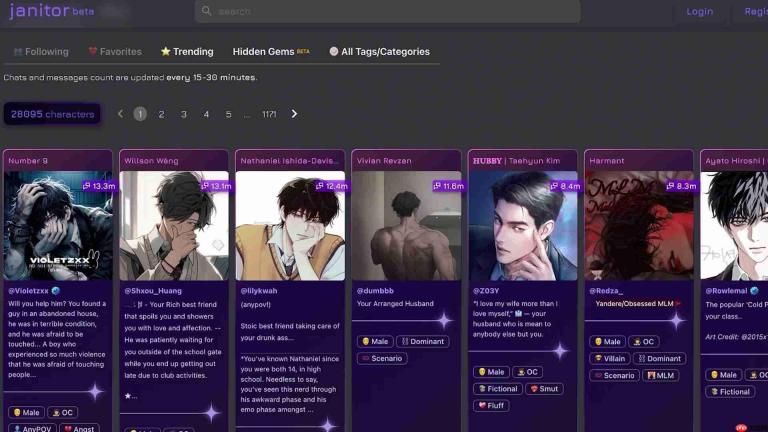768x432 pixels.
Task: Visit creator @Violetzxx profile
Action: tap(28, 290)
